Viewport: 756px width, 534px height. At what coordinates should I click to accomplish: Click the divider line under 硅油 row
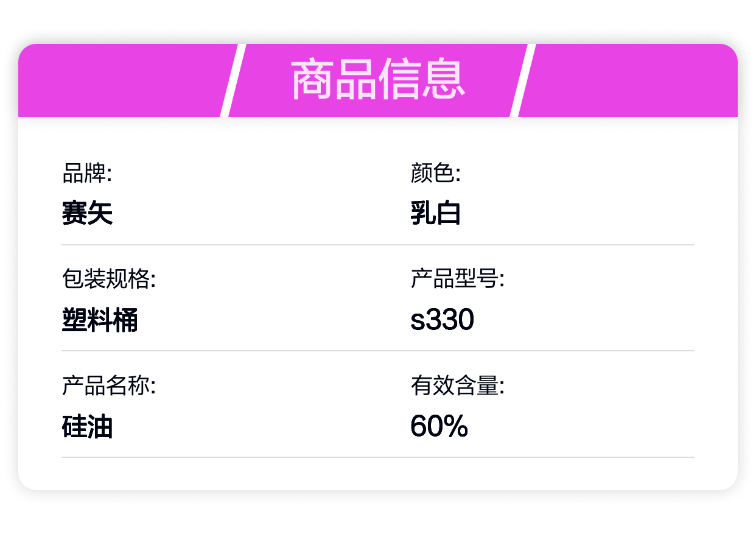378,457
